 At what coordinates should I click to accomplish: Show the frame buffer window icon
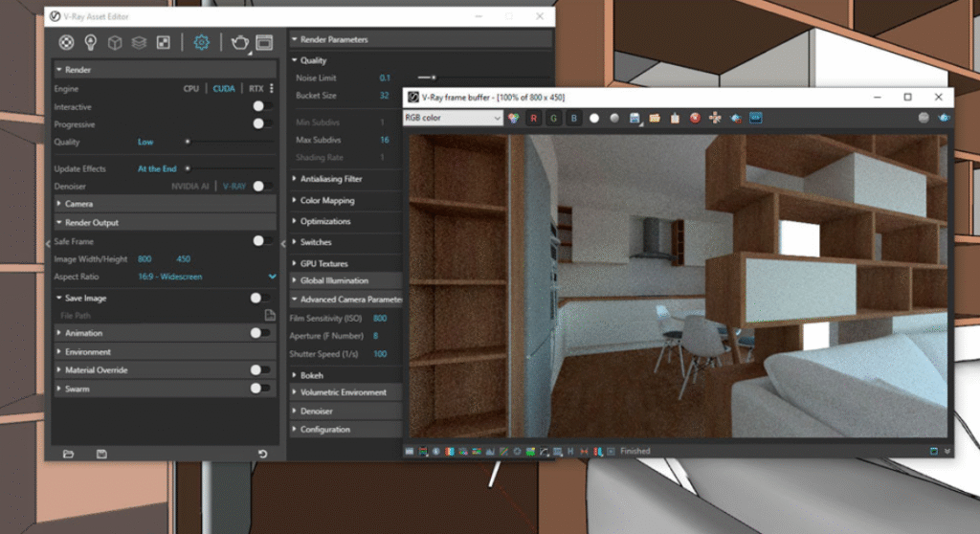click(265, 42)
